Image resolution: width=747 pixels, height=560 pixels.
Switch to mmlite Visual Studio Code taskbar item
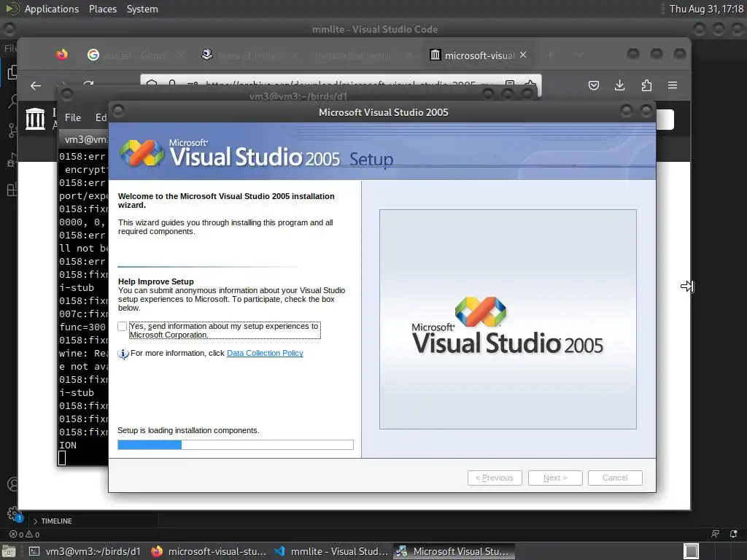coord(332,551)
